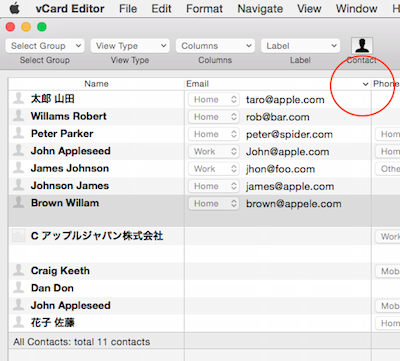400x361 pixels.
Task: Open the Format menu
Action: click(x=204, y=9)
